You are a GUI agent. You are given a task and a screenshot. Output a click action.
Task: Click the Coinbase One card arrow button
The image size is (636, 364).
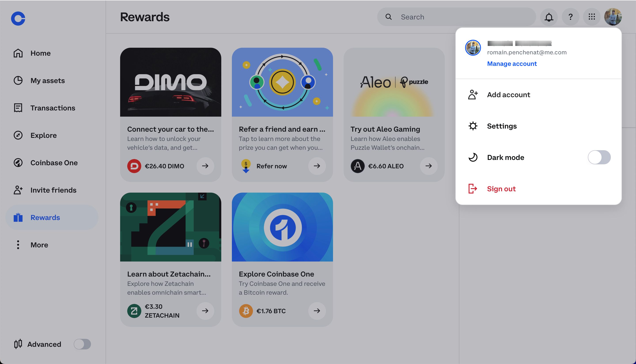317,311
